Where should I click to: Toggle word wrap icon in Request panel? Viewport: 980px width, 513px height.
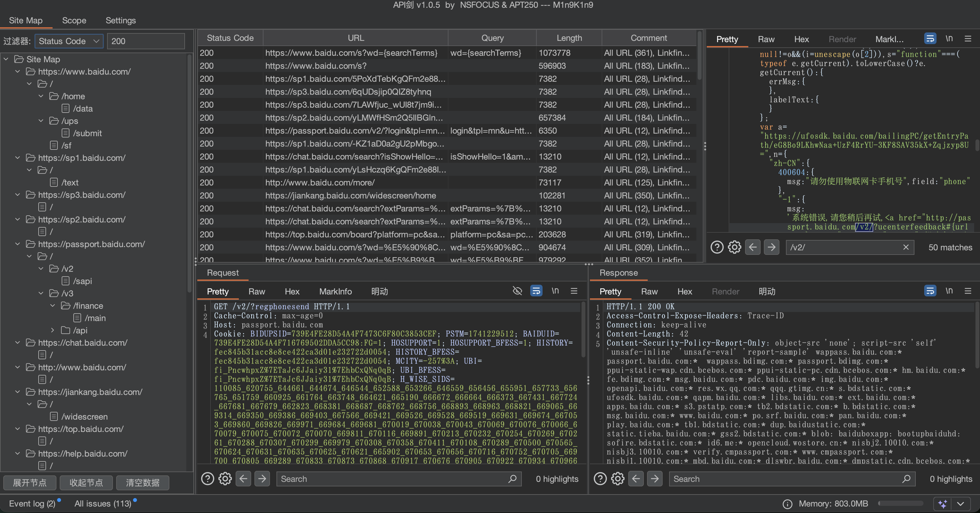tap(536, 291)
